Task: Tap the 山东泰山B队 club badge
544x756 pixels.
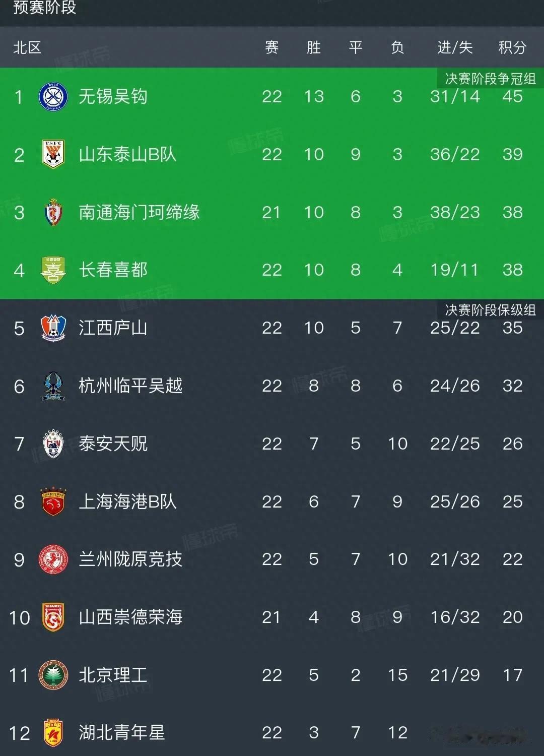Action: (53, 154)
